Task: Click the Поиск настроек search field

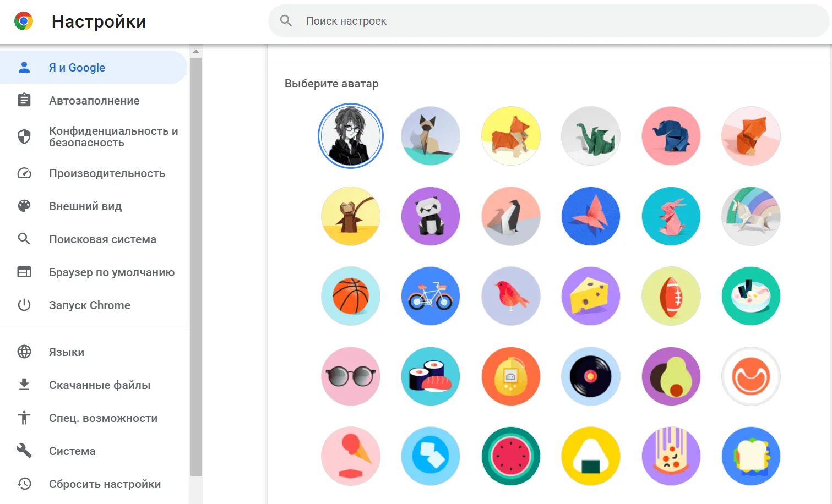Action: point(548,21)
